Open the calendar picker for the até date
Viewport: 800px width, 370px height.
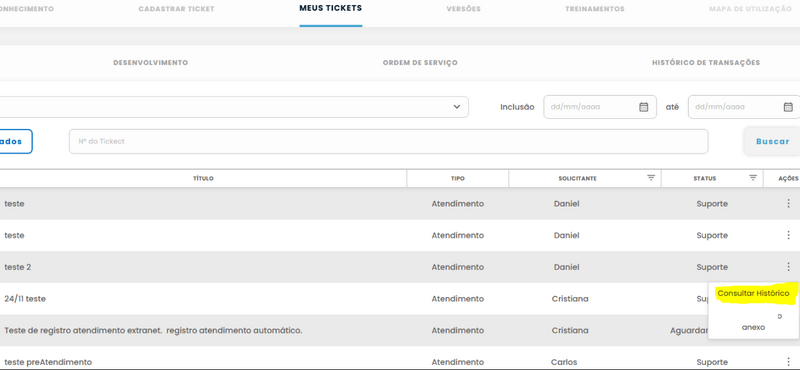pos(788,107)
